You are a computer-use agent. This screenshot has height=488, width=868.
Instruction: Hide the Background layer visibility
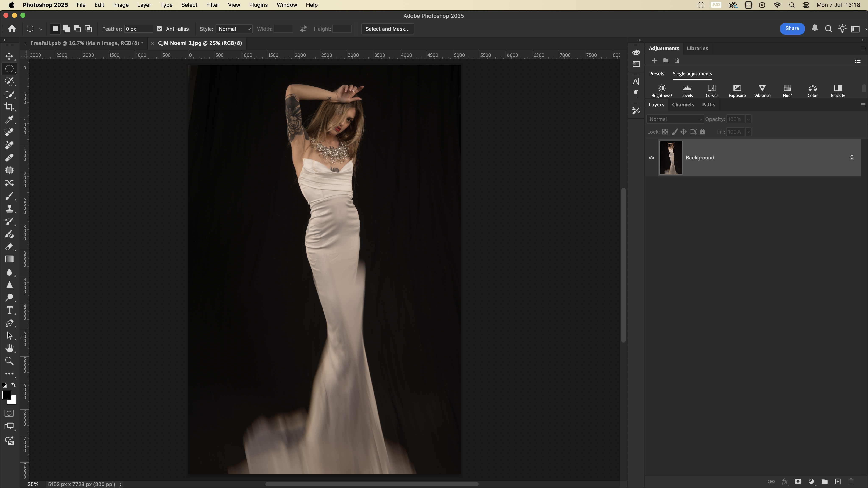pos(651,158)
